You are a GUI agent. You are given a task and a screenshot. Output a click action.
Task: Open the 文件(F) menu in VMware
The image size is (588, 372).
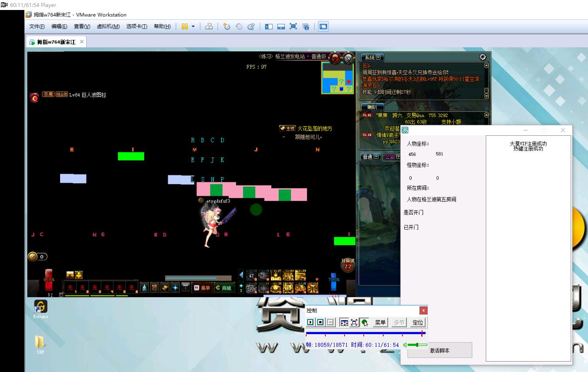(37, 27)
